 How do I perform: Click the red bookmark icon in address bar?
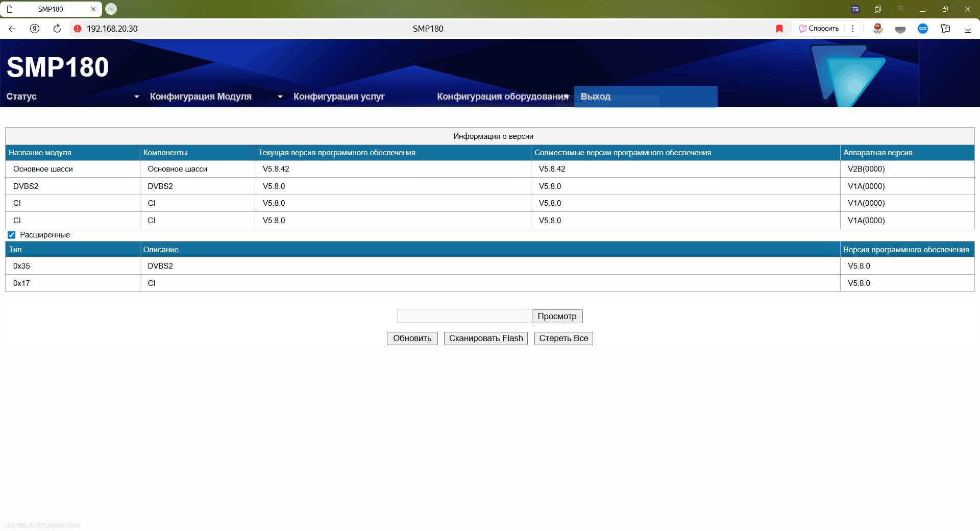tap(779, 29)
